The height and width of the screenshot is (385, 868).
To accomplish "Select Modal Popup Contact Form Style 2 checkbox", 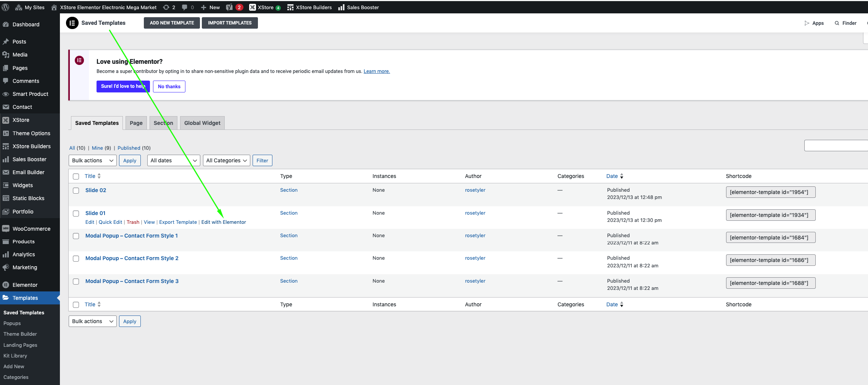I will (x=76, y=259).
